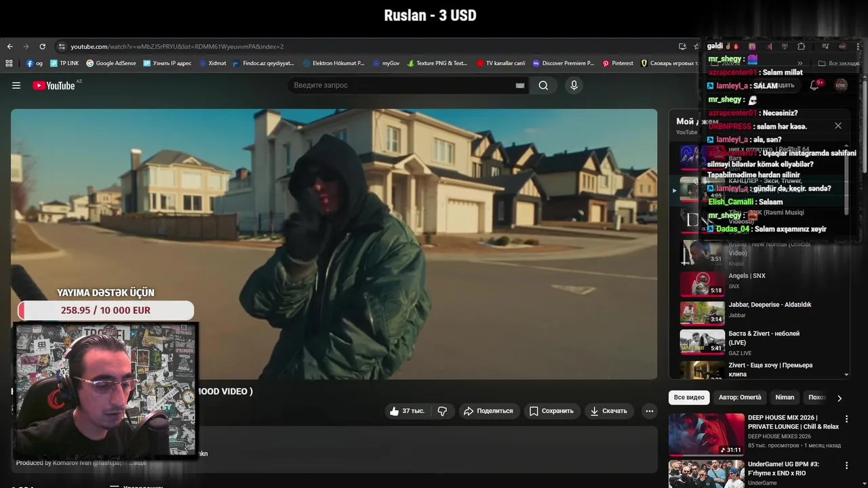Share the video via Поделиться button
The height and width of the screenshot is (488, 868).
pos(488,411)
